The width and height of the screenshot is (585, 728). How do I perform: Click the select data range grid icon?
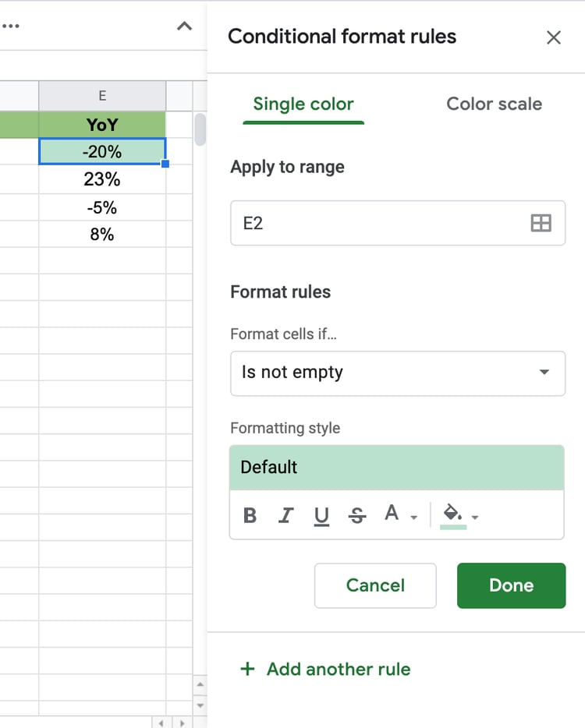click(541, 223)
